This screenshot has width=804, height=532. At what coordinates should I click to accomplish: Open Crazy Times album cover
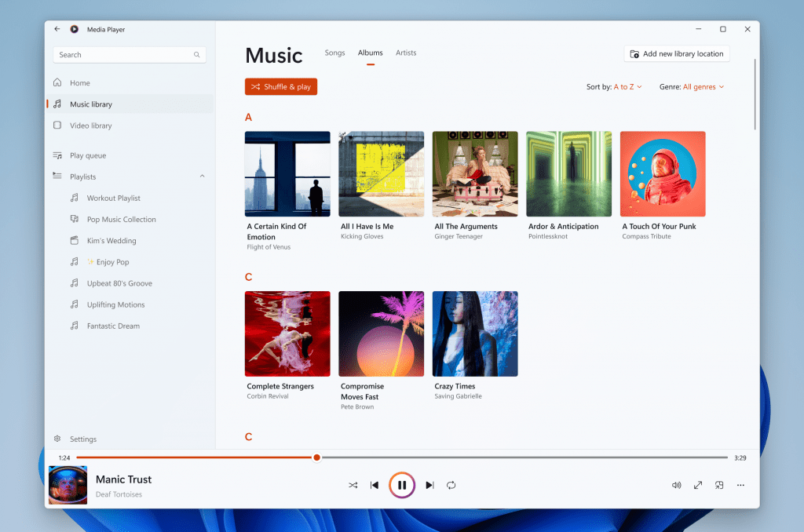(x=475, y=333)
